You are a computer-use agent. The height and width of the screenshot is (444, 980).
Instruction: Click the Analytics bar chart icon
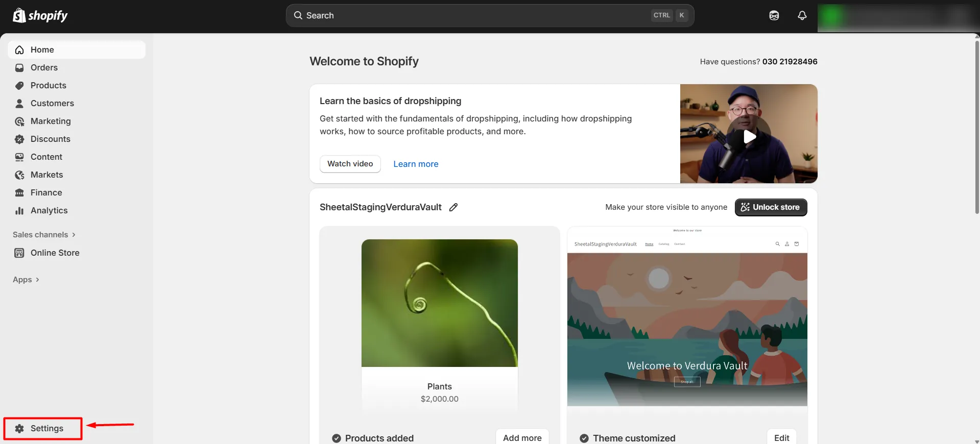(x=19, y=210)
